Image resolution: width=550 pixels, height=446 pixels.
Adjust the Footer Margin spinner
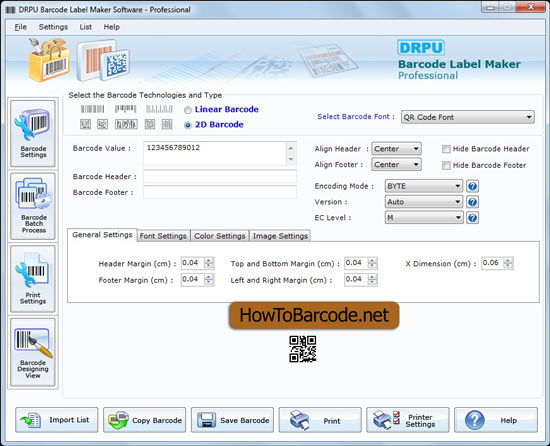click(209, 279)
